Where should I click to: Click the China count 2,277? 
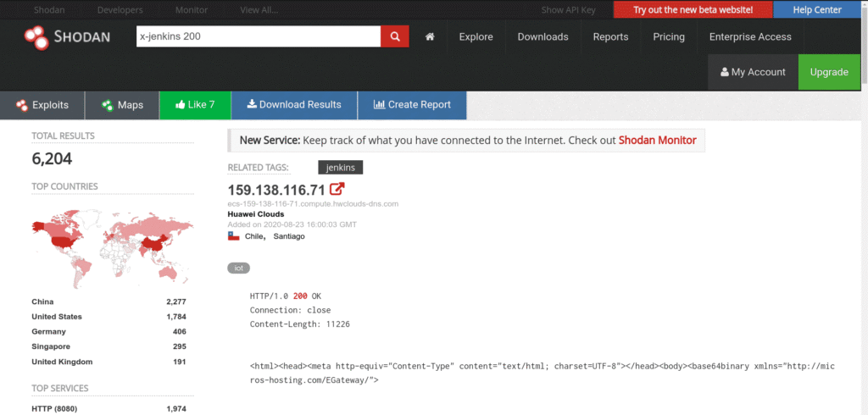pyautogui.click(x=176, y=302)
